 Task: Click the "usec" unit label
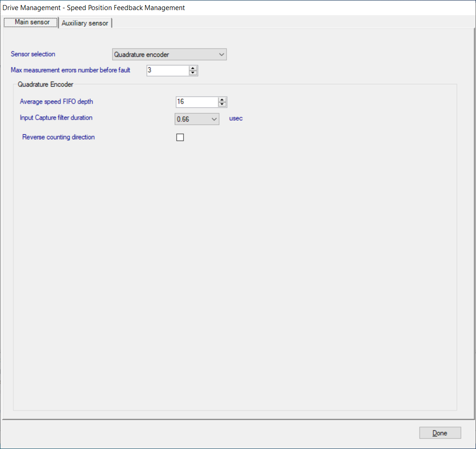coord(236,118)
